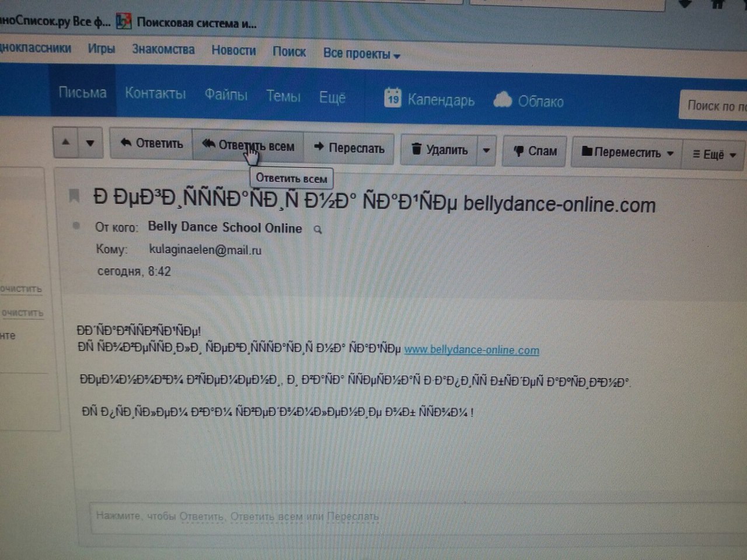Expand the dropdown arrow beside Удалить

(x=486, y=150)
